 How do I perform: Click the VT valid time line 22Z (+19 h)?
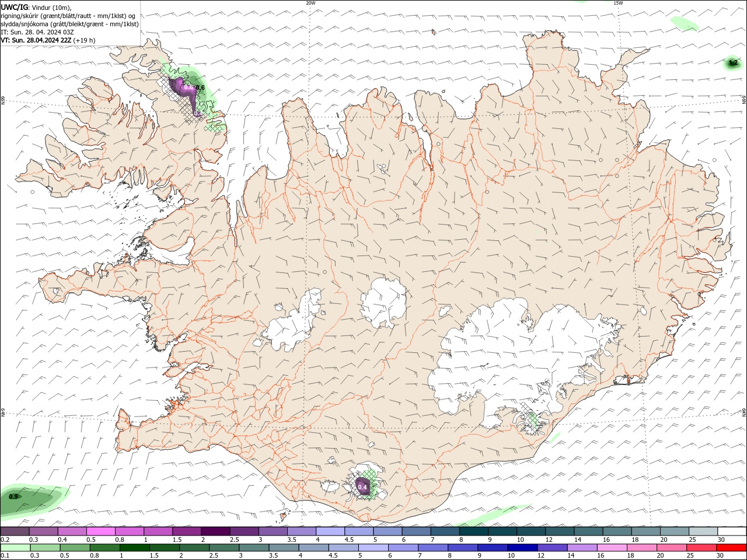click(x=48, y=40)
